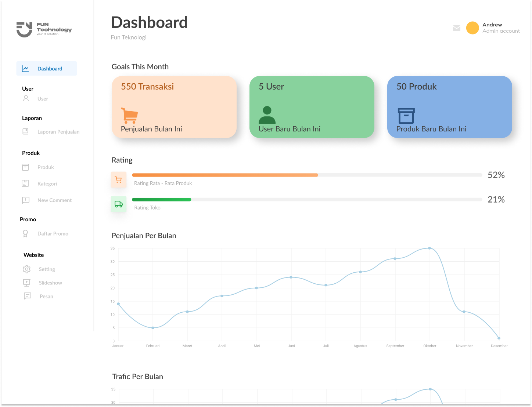This screenshot has width=532, height=407.
Task: Open the Pesan sidebar item
Action: pyautogui.click(x=46, y=296)
